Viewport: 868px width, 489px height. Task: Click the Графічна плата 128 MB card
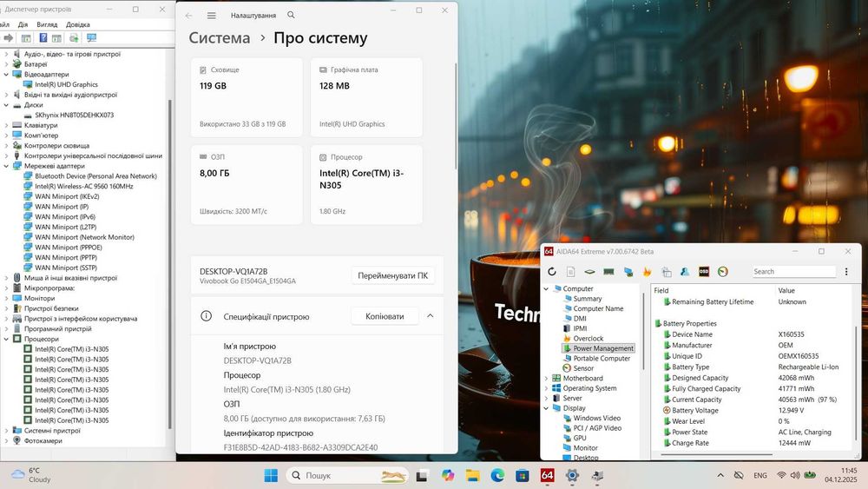tap(366, 97)
